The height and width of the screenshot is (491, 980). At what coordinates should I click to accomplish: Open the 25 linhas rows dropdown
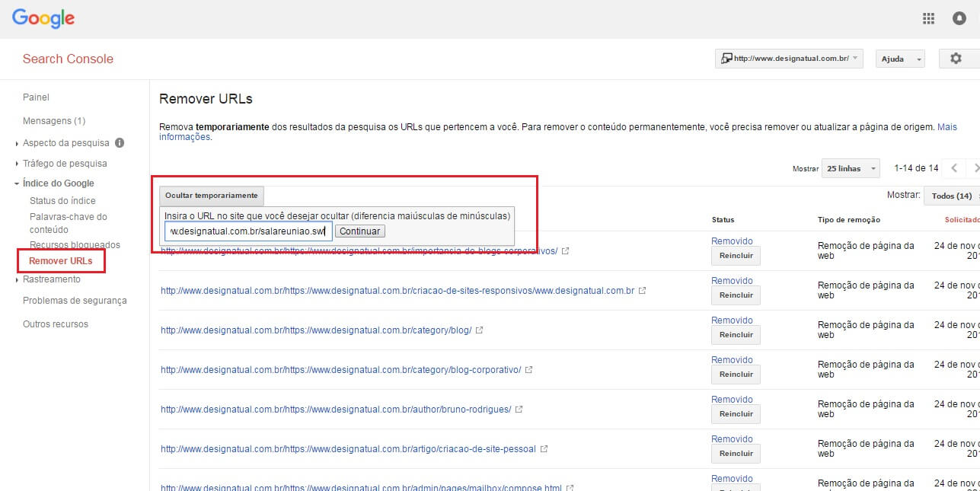pos(851,168)
